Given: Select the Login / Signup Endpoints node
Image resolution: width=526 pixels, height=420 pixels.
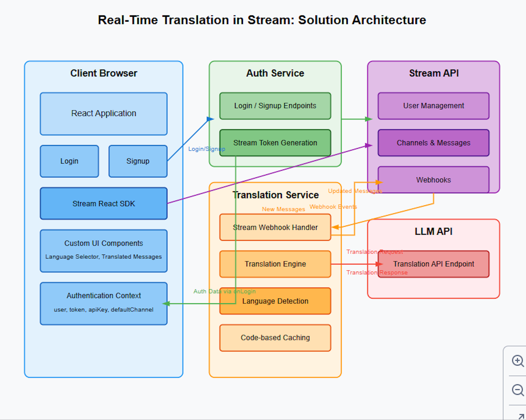Looking at the screenshot, I should [x=275, y=106].
